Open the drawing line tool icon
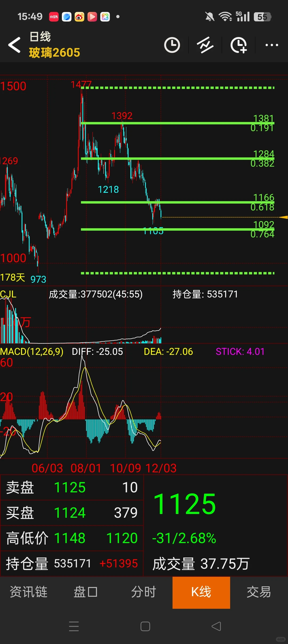288x644 pixels. click(x=205, y=45)
